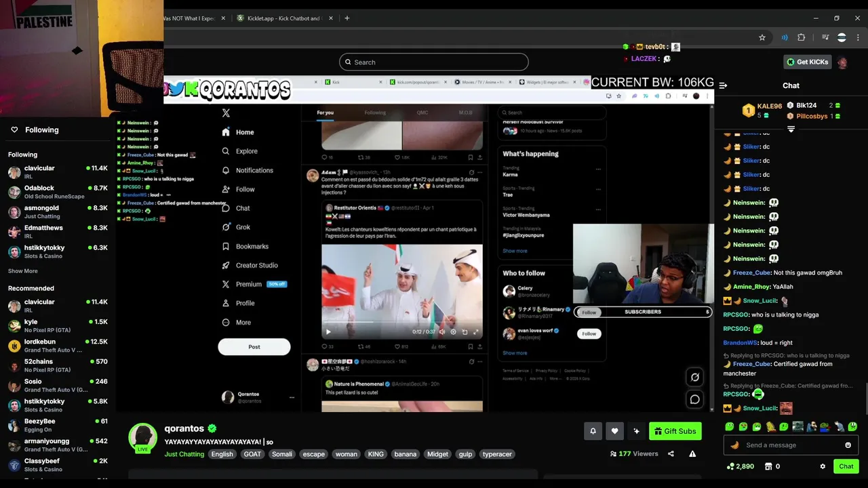
Task: Click the Gift Subs button
Action: click(675, 431)
